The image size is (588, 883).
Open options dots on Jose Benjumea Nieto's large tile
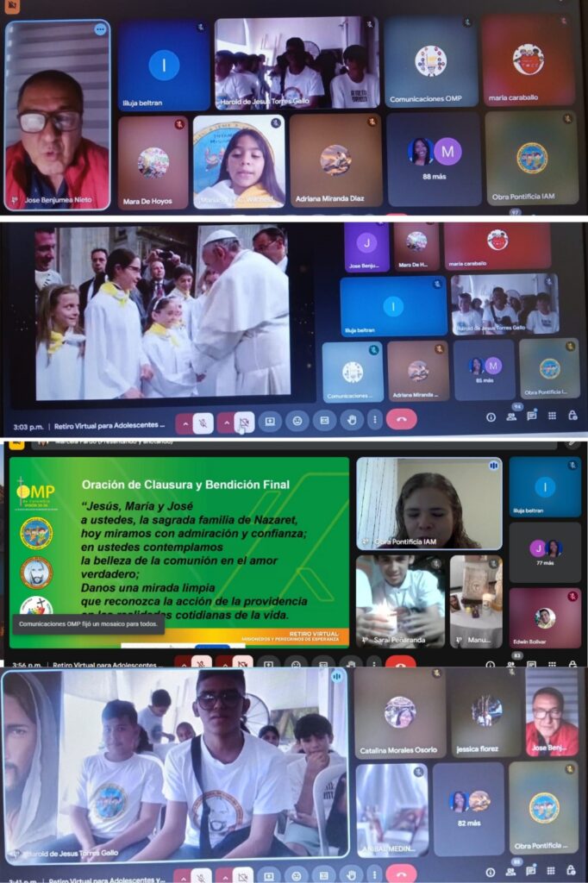tap(100, 29)
